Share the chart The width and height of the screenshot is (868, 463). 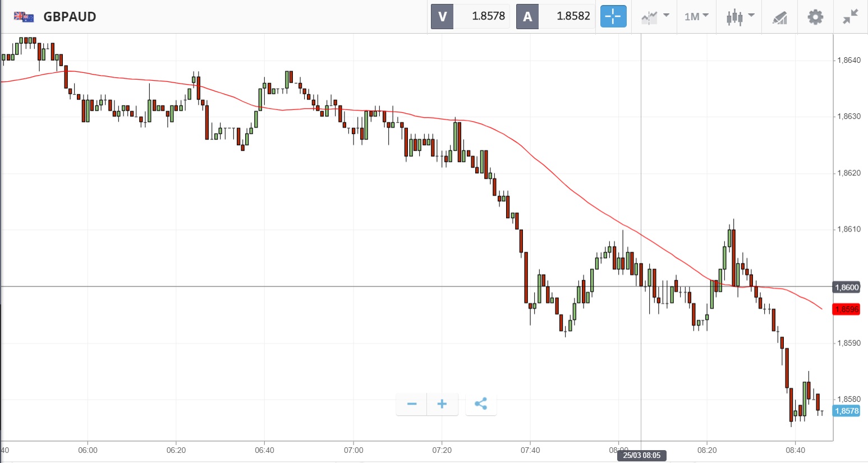pos(481,404)
